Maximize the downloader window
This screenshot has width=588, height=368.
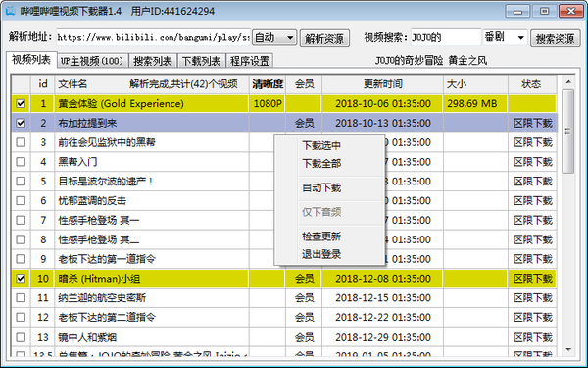tap(544, 11)
